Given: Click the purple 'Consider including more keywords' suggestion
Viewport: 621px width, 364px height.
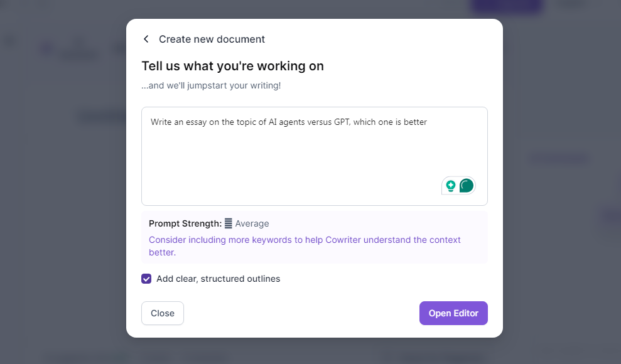Looking at the screenshot, I should point(305,246).
